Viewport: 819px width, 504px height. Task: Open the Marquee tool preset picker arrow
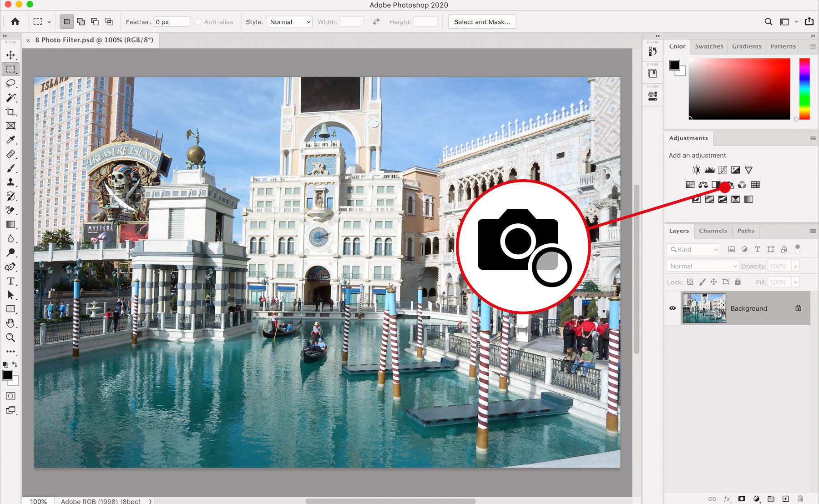point(49,22)
